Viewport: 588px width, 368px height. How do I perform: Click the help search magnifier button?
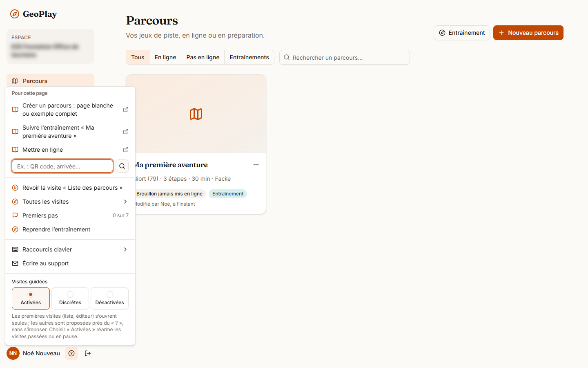[122, 166]
